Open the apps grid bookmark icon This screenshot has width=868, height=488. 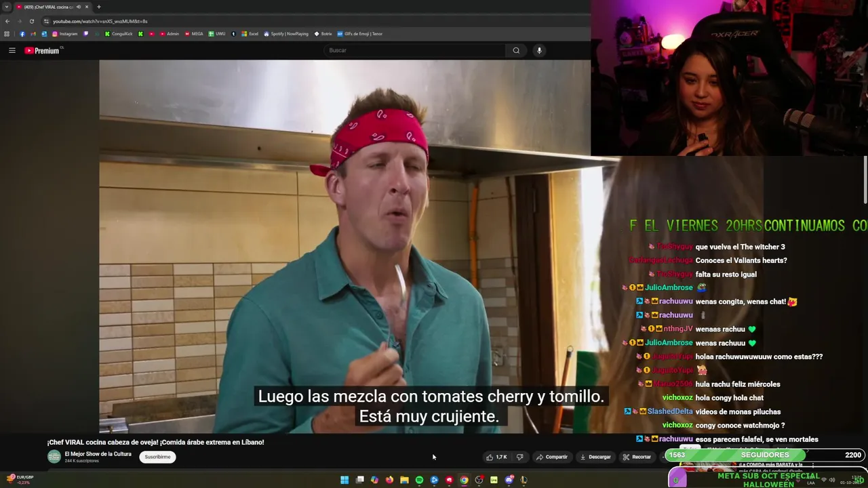pos(7,34)
